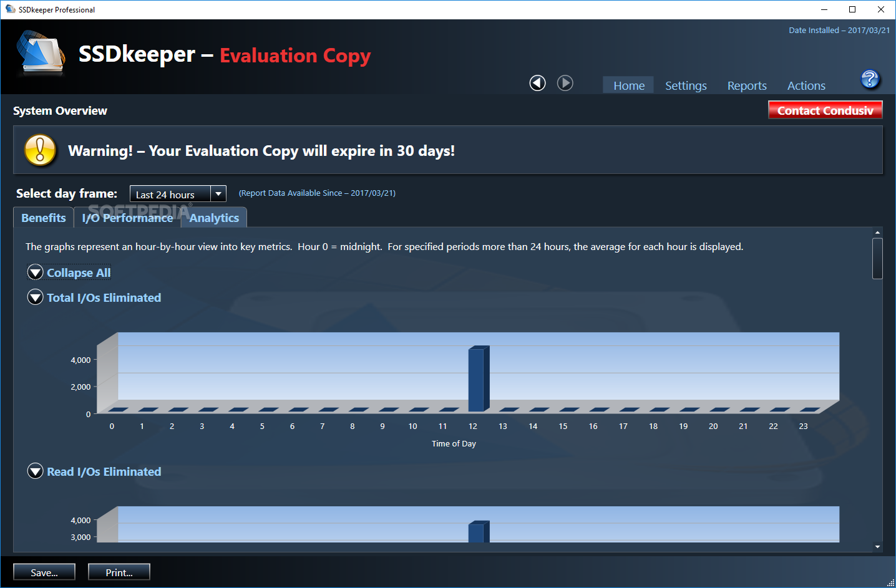
Task: Switch to the Analytics tab
Action: (x=214, y=218)
